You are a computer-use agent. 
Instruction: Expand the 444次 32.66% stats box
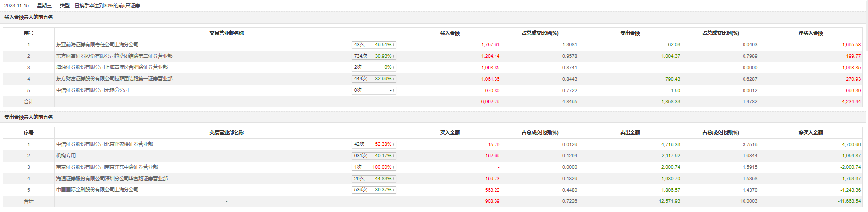373,79
